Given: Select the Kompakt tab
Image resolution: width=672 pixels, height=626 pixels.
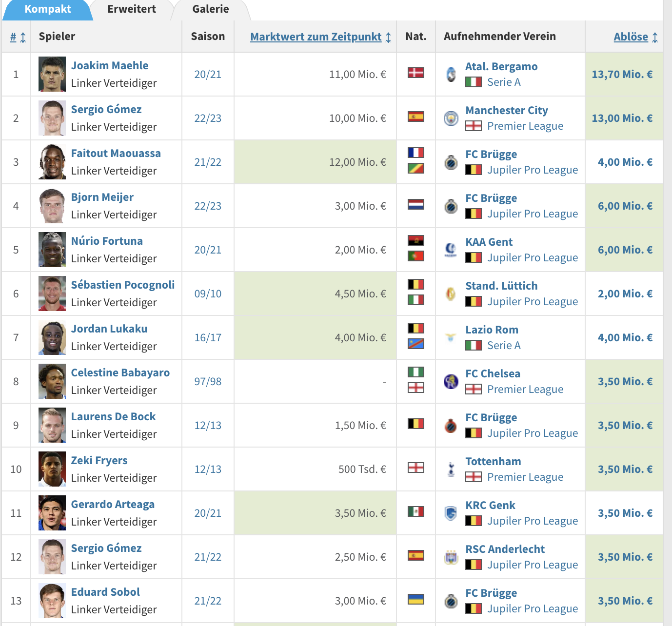Looking at the screenshot, I should point(48,9).
